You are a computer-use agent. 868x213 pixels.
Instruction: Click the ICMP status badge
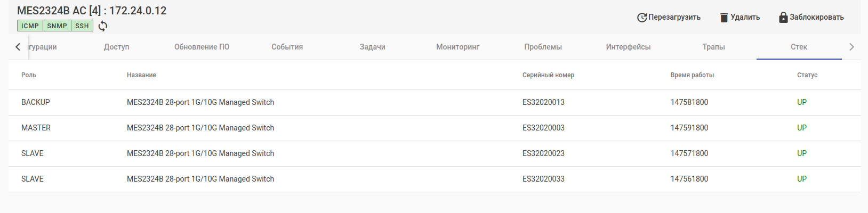30,26
